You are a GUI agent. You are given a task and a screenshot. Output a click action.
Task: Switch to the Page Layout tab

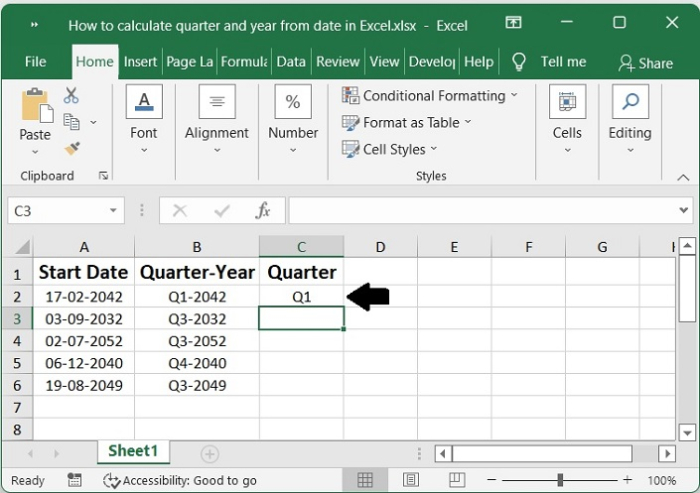190,62
